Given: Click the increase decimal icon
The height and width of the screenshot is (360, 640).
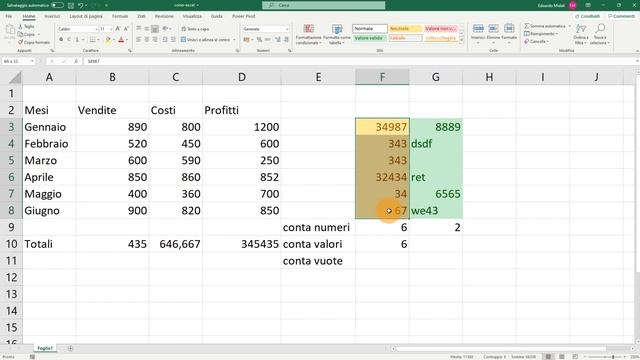Looking at the screenshot, I should [x=277, y=40].
